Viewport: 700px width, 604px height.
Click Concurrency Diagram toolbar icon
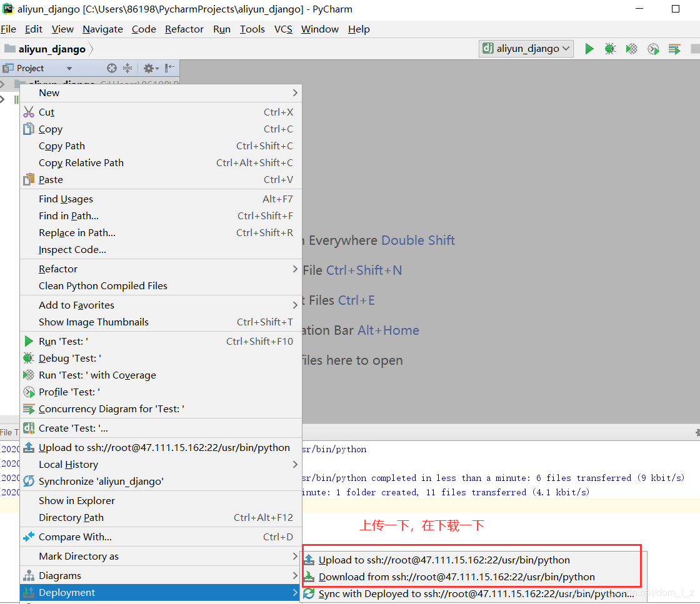point(674,49)
